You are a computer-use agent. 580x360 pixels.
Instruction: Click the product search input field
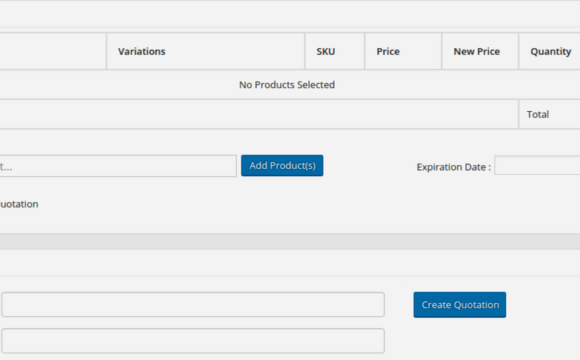pyautogui.click(x=118, y=166)
